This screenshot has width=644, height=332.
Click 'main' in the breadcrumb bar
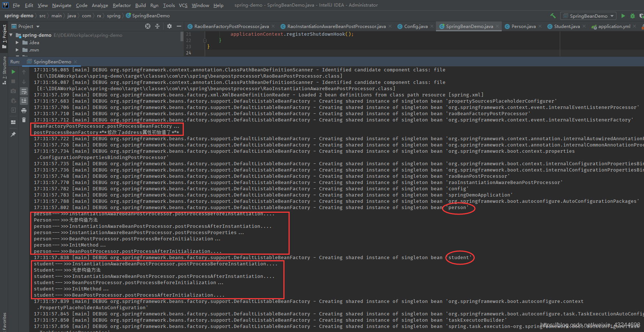click(57, 16)
